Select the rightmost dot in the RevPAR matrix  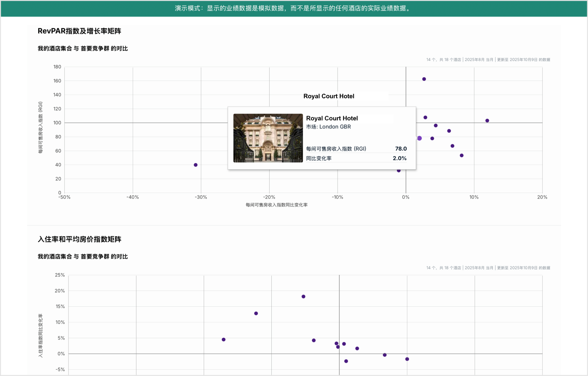(487, 120)
